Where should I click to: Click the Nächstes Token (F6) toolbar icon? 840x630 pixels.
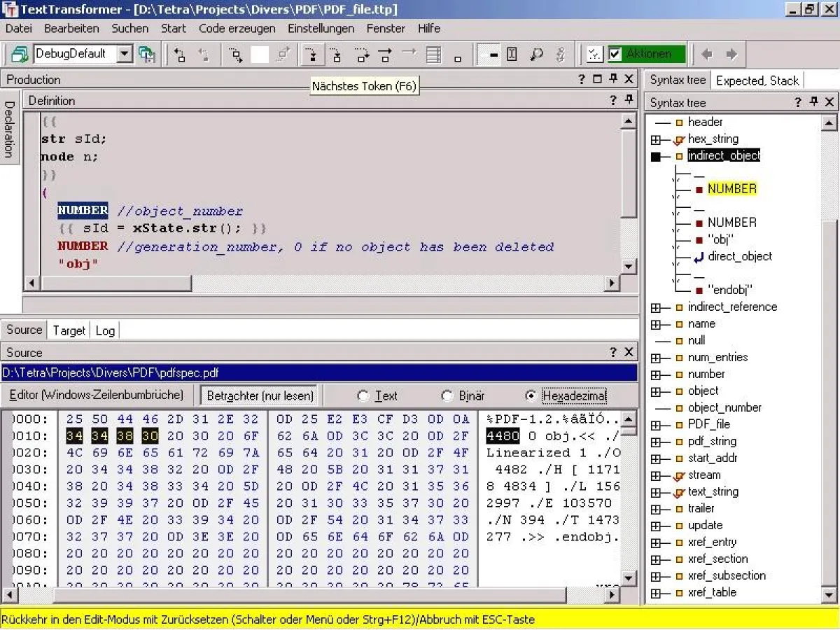point(312,54)
